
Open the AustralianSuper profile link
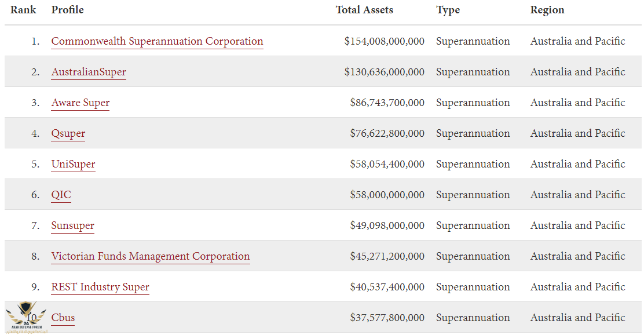89,72
